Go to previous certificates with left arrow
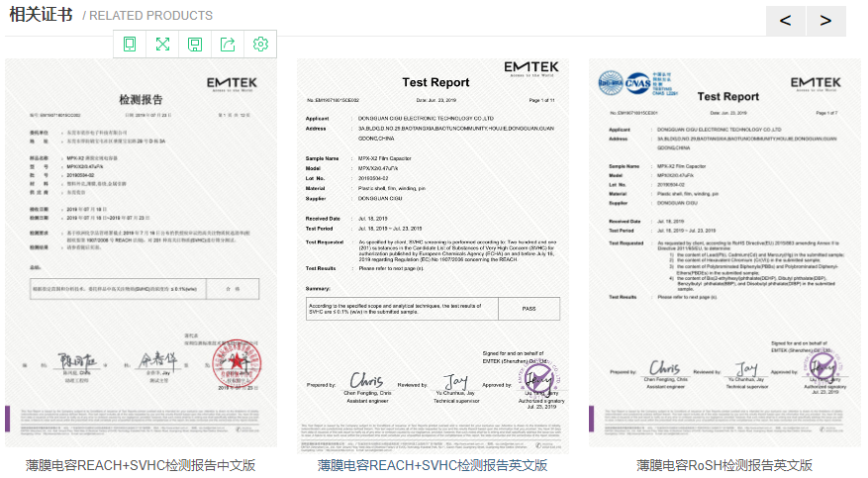868x478 pixels. coord(785,21)
